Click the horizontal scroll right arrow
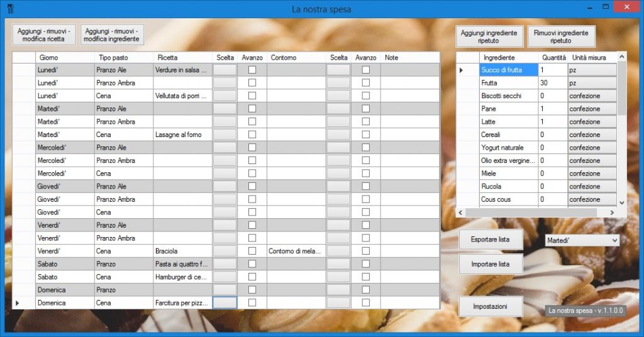644x337 pixels. (613, 213)
